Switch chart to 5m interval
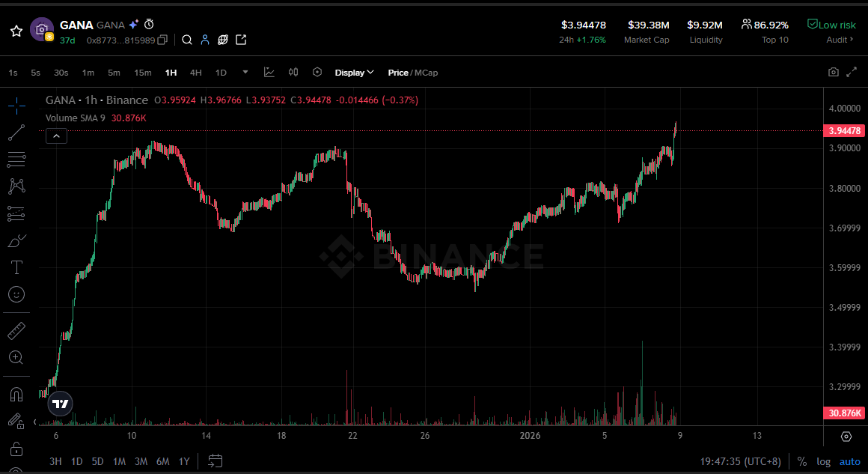This screenshot has width=868, height=474. (x=114, y=73)
